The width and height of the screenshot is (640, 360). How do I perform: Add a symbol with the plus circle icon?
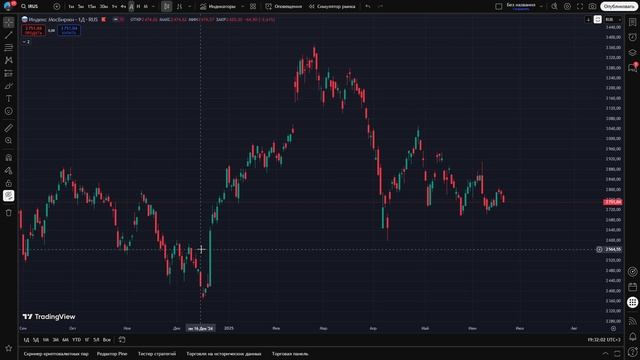pos(57,7)
